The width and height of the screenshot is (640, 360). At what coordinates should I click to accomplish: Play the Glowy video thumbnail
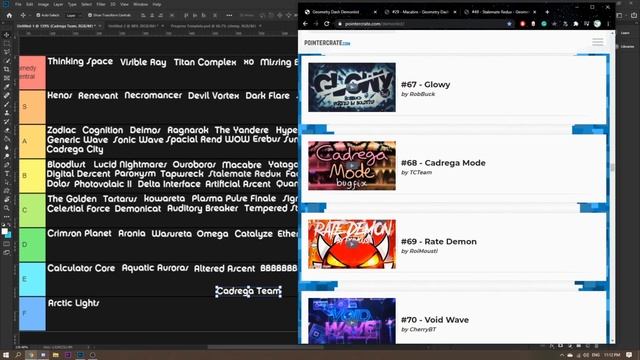(x=352, y=87)
